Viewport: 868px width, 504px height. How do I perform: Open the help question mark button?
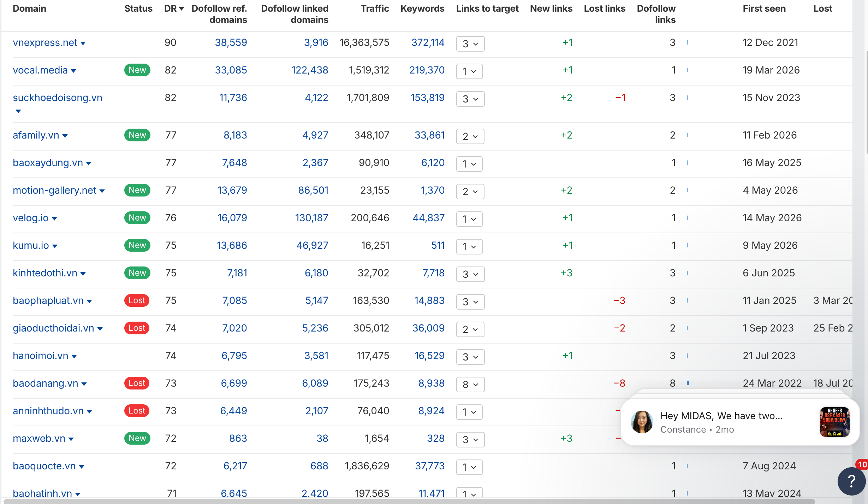coord(852,481)
